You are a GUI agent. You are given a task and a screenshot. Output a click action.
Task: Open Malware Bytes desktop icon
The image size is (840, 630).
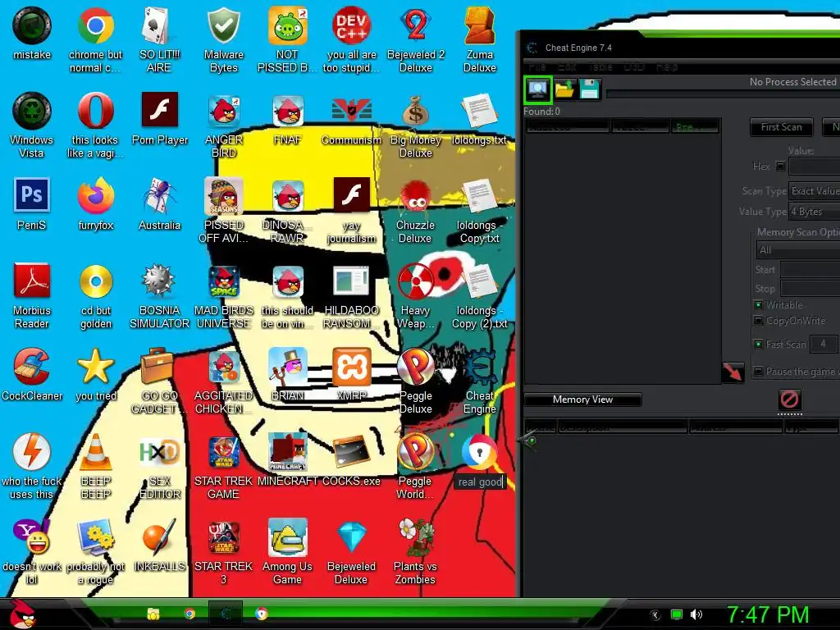(x=224, y=25)
